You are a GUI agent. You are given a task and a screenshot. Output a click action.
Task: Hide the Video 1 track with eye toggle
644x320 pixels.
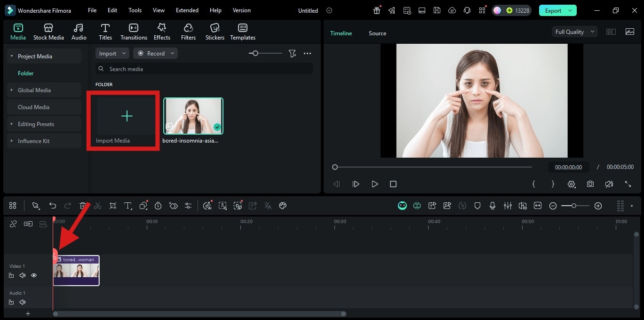click(x=33, y=275)
